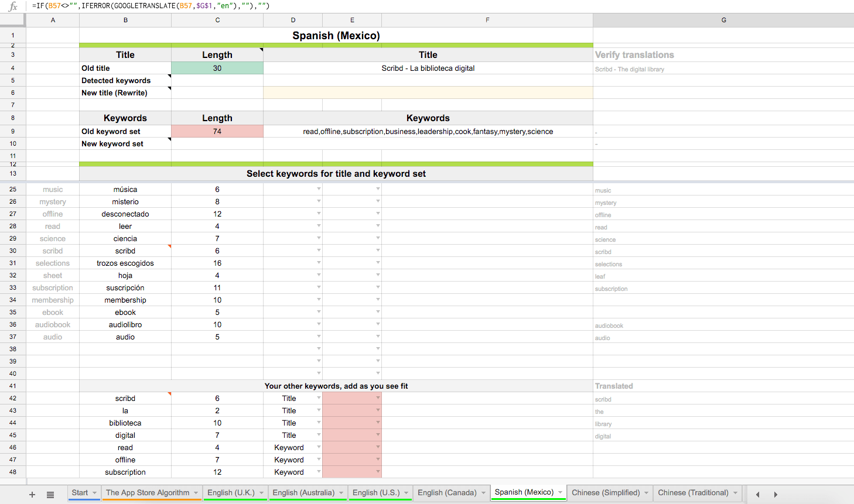Open Title dropdown for scribd row 42

pos(319,398)
